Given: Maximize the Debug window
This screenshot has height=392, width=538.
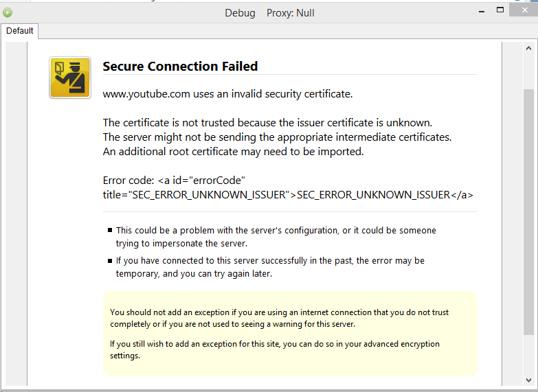Looking at the screenshot, I should [x=501, y=11].
